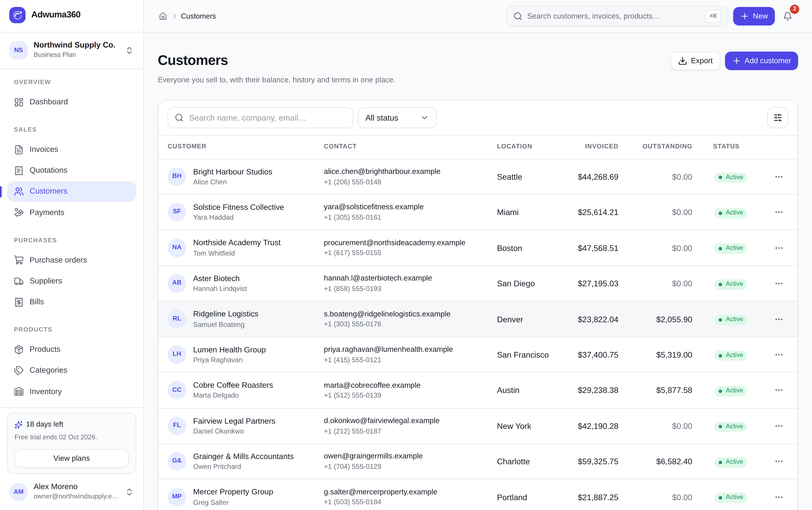Click the View plans button
The height and width of the screenshot is (510, 812).
click(72, 458)
